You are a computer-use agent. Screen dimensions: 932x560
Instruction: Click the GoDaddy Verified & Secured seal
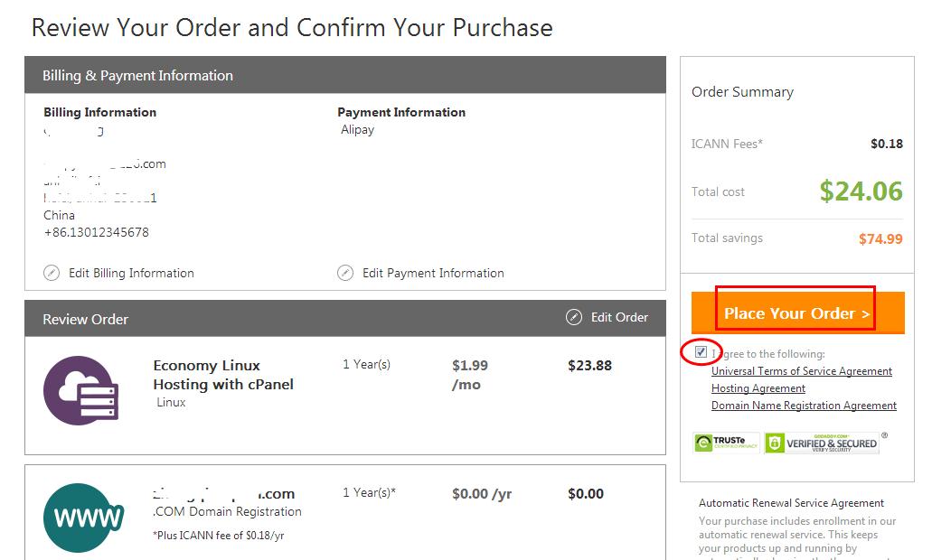click(821, 443)
